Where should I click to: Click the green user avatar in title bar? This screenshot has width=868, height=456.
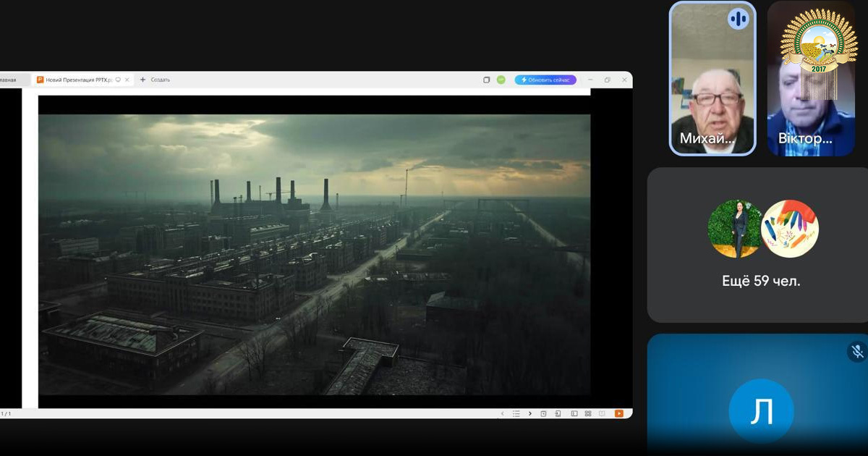tap(501, 80)
